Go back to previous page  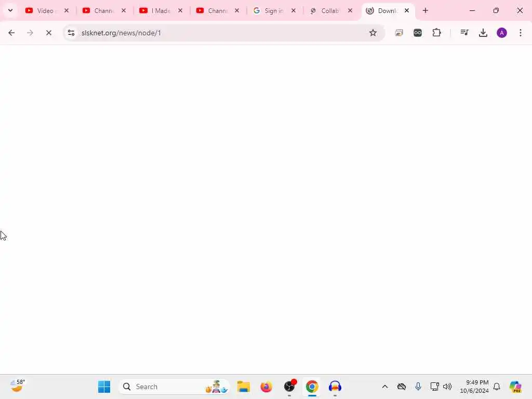tap(11, 33)
